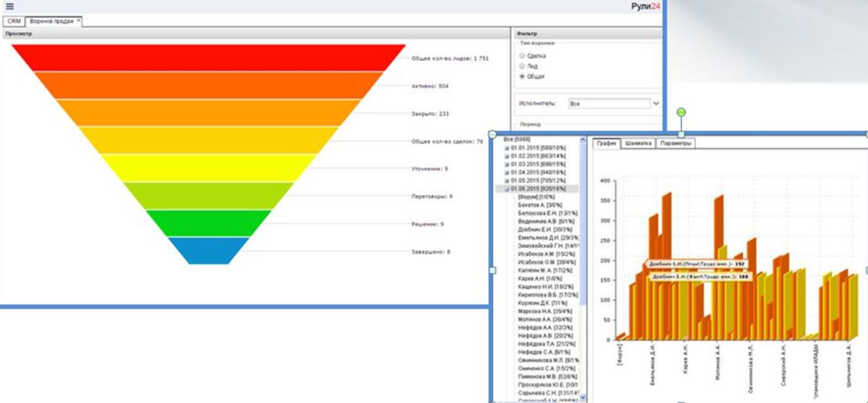Expand the 01.03.2015 tree node
The image size is (868, 403).
506,164
